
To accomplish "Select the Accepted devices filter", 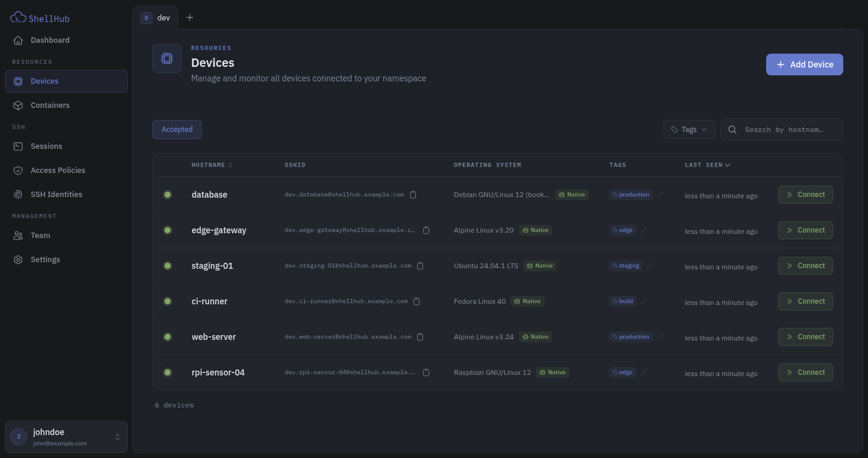I will (177, 130).
